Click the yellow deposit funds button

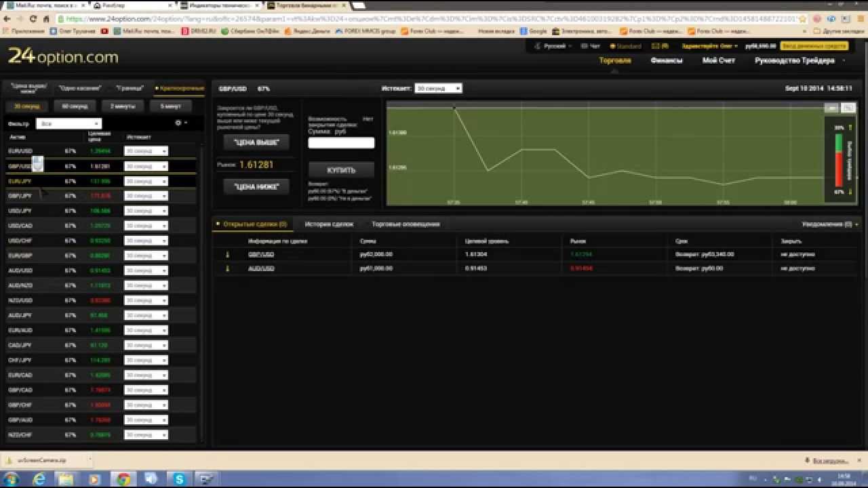[x=814, y=46]
